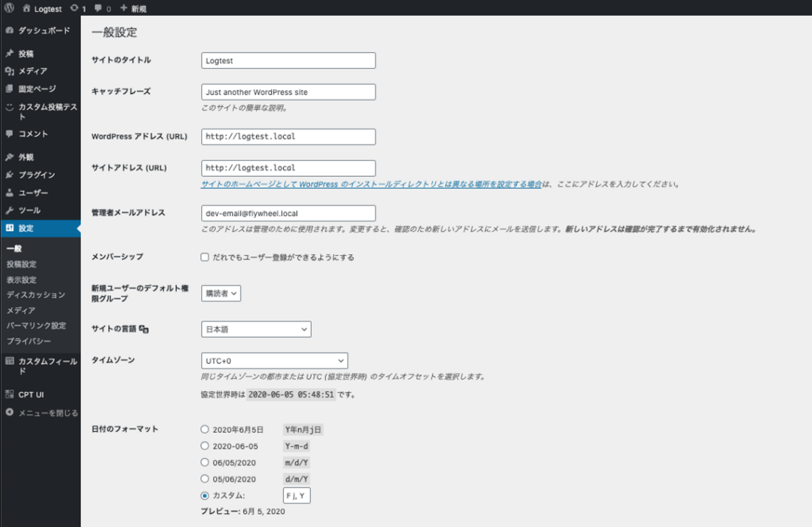Select the 05/06/2020 date format radio

[x=205, y=479]
